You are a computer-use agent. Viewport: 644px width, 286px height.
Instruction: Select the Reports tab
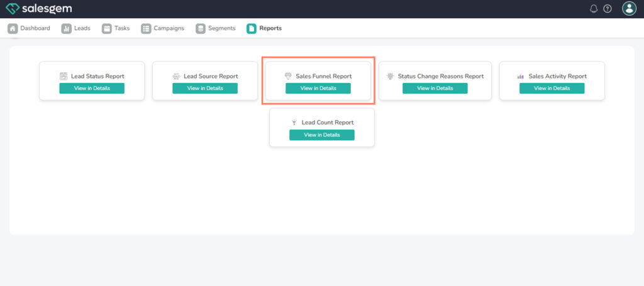264,28
